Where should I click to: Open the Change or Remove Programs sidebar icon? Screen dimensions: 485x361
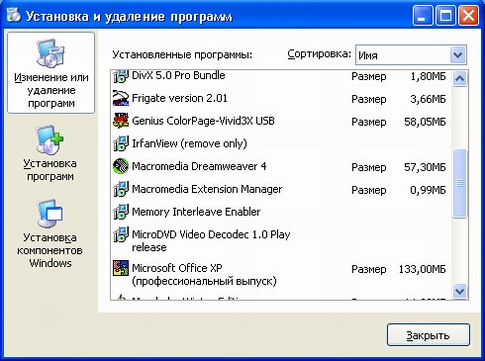pos(51,53)
